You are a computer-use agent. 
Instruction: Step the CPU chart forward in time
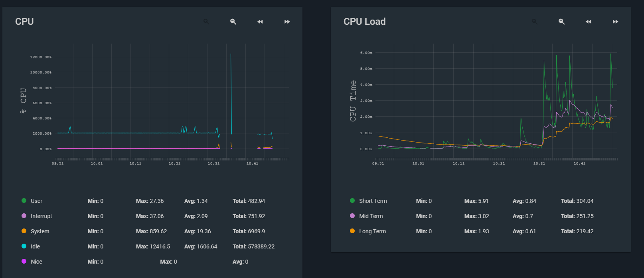(x=287, y=22)
